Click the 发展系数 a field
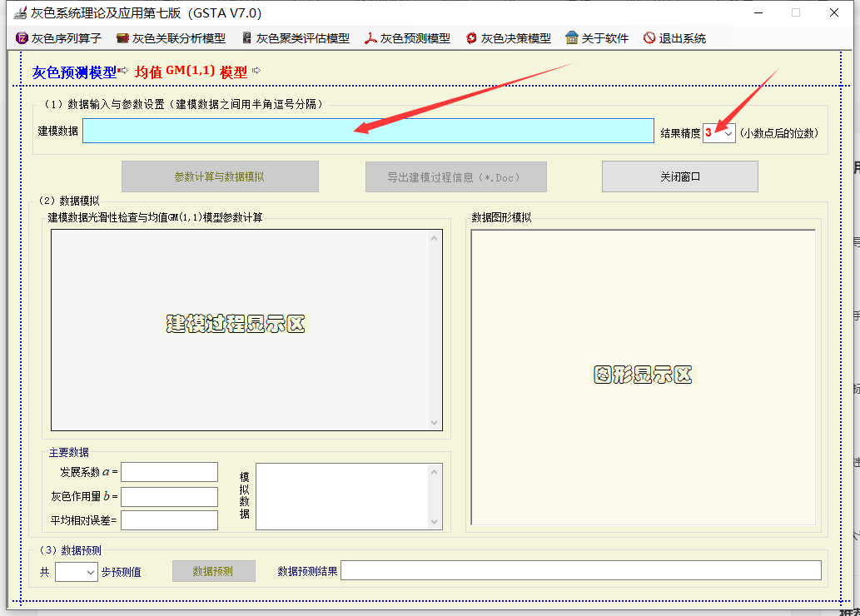860x616 pixels. click(x=170, y=472)
